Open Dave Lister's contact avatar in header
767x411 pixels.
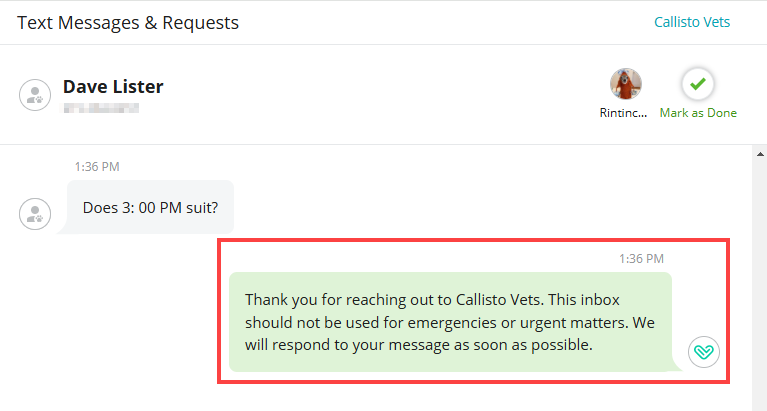coord(35,95)
